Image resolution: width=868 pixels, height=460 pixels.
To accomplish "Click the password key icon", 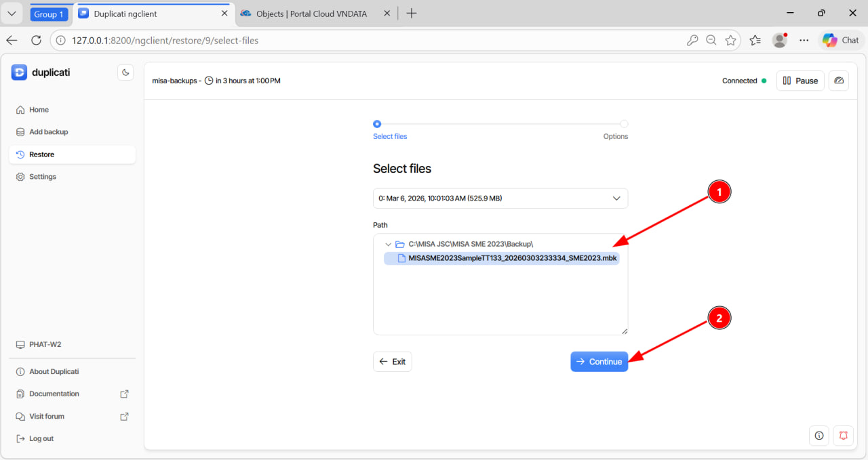I will coord(692,41).
